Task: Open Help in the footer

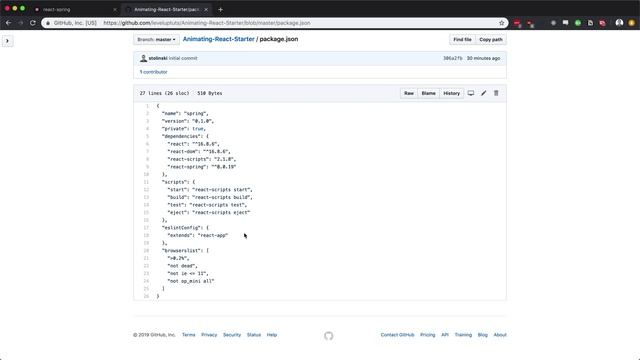Action: coord(272,335)
